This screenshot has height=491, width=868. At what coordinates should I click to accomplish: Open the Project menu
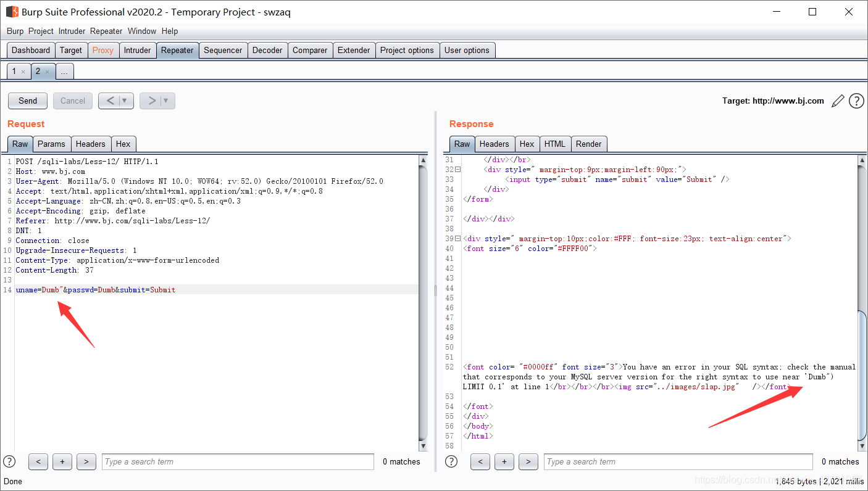[41, 31]
